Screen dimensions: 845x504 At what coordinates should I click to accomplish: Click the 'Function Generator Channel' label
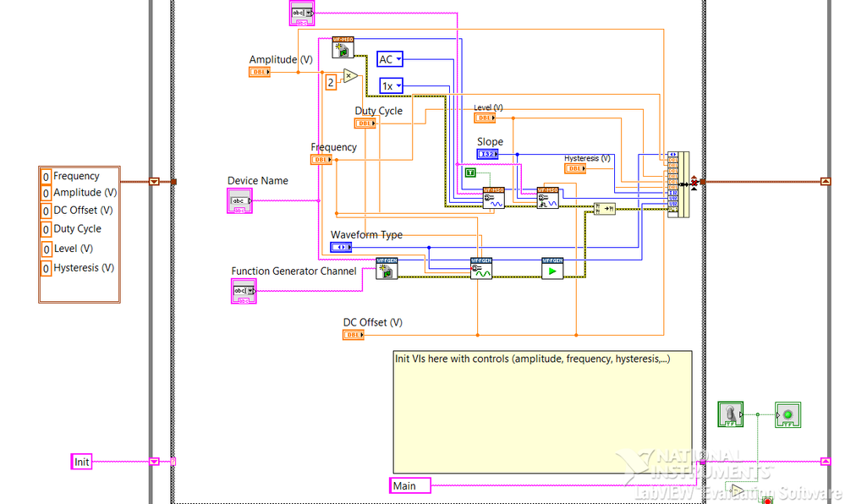[x=294, y=271]
